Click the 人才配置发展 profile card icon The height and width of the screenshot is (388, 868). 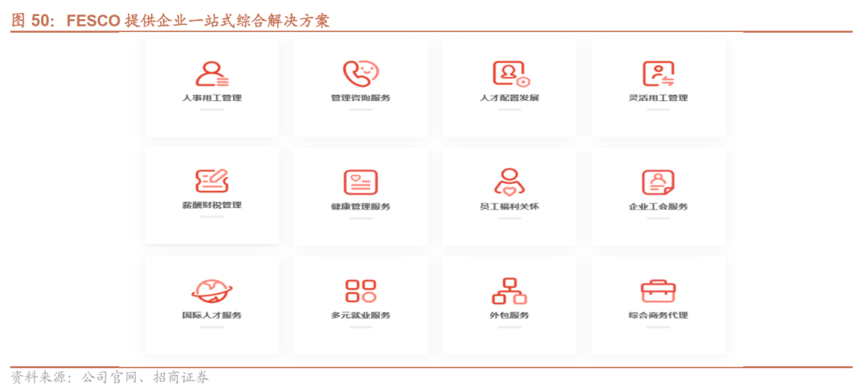[511, 74]
